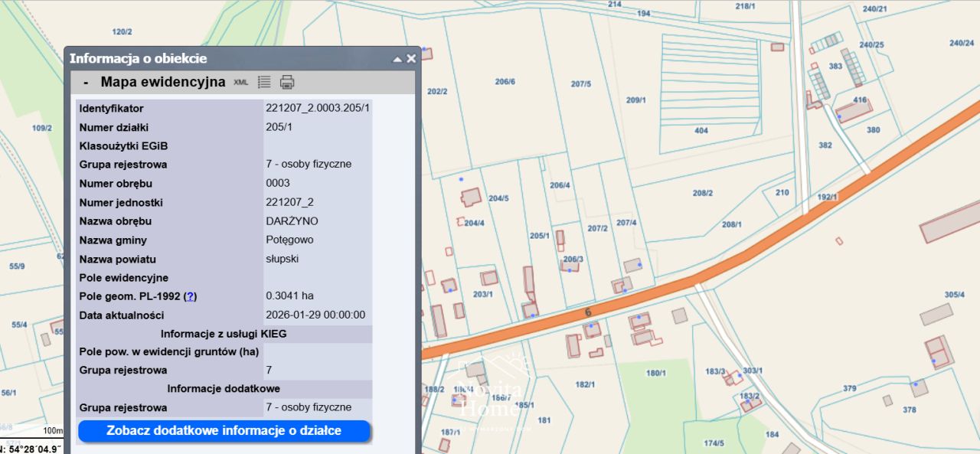Select the Numer obrębu value 0003
980x454 pixels.
point(278,183)
